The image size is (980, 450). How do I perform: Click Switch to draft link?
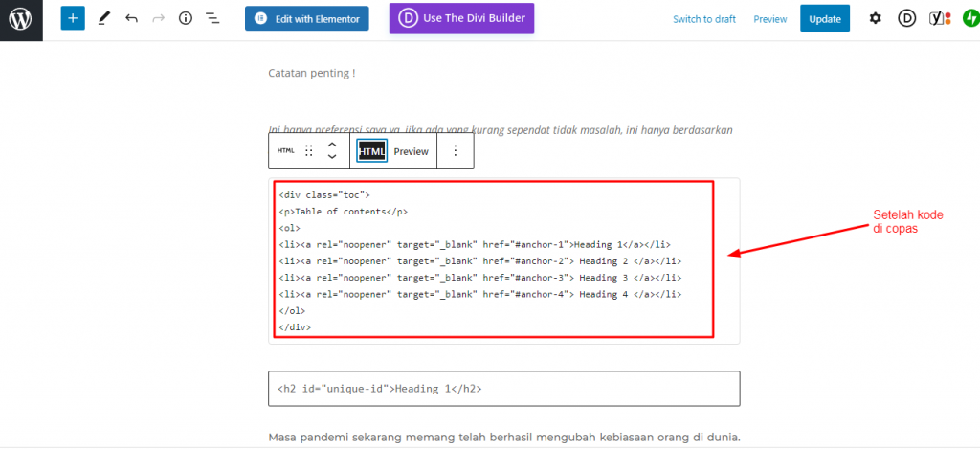coord(703,19)
